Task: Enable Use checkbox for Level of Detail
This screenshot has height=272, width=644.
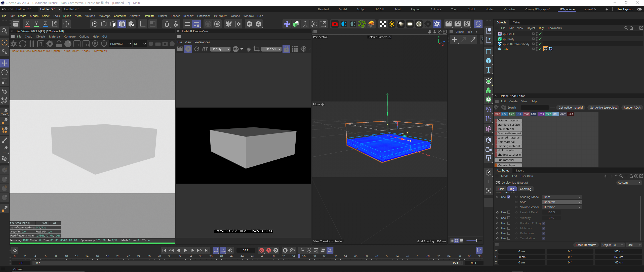Action: click(x=509, y=212)
